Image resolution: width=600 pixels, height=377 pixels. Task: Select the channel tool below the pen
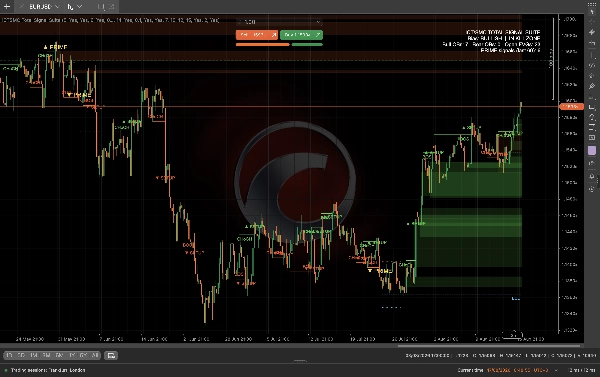(x=592, y=97)
